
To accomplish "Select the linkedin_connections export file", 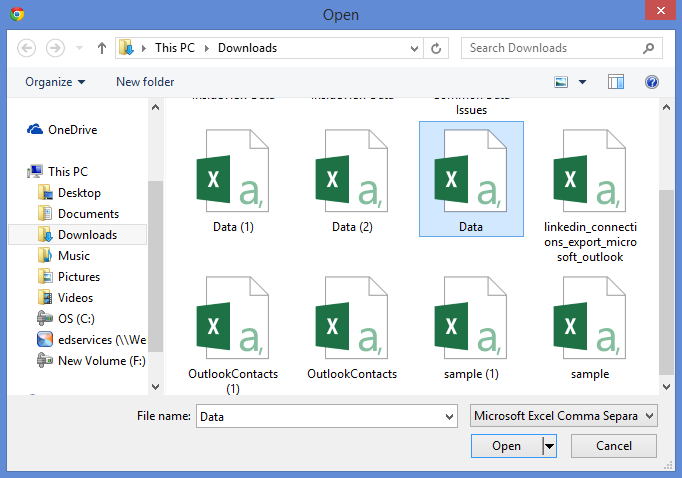I will tap(590, 180).
